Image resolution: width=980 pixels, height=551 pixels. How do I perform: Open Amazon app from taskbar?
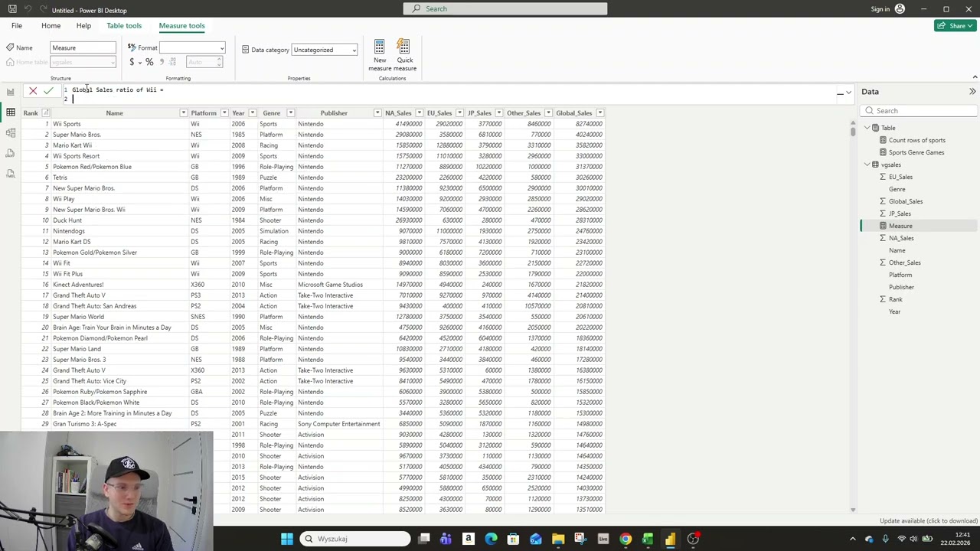[x=469, y=539]
